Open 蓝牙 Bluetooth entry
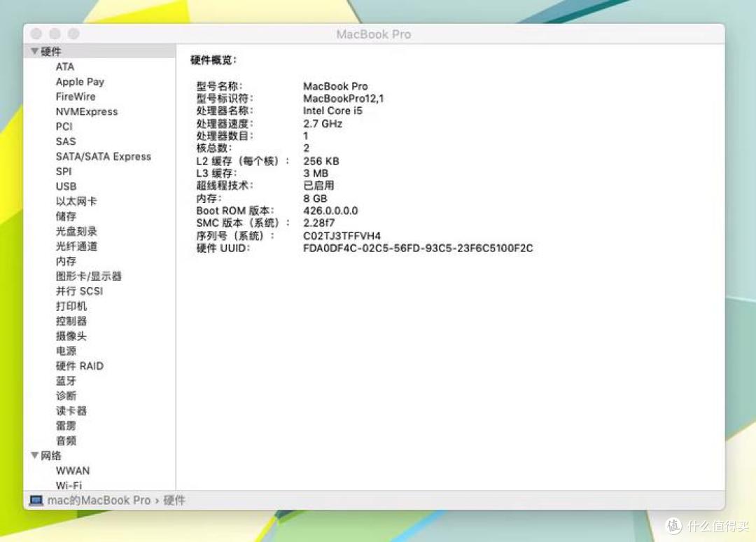Image resolution: width=756 pixels, height=542 pixels. [66, 380]
